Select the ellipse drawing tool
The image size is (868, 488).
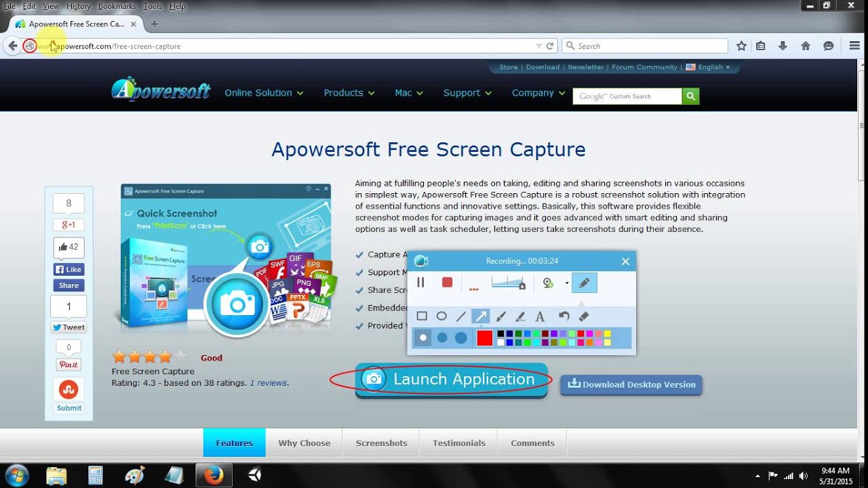pyautogui.click(x=441, y=317)
